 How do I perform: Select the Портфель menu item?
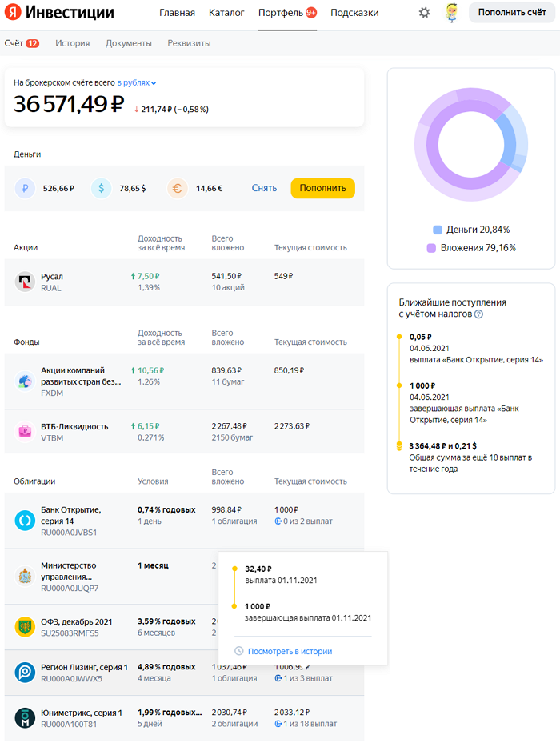tap(280, 13)
